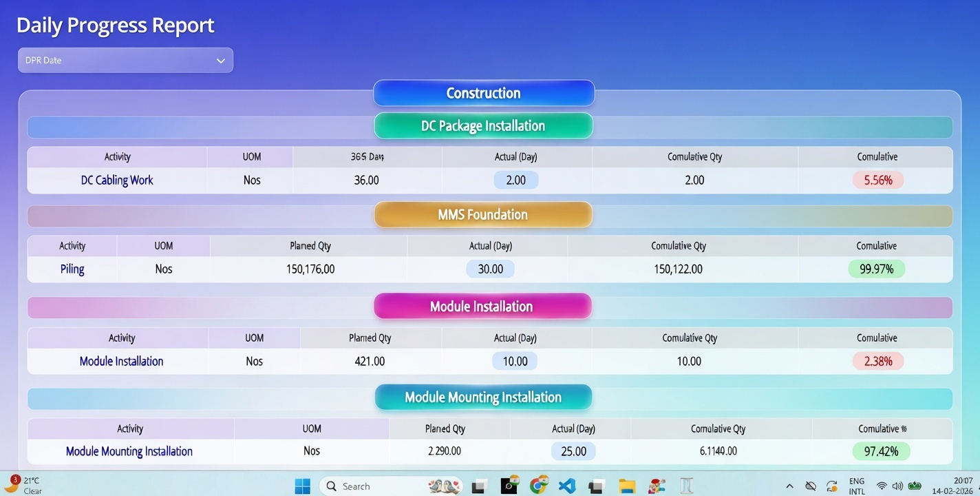Select the MMS Foundation section header

[x=483, y=214]
